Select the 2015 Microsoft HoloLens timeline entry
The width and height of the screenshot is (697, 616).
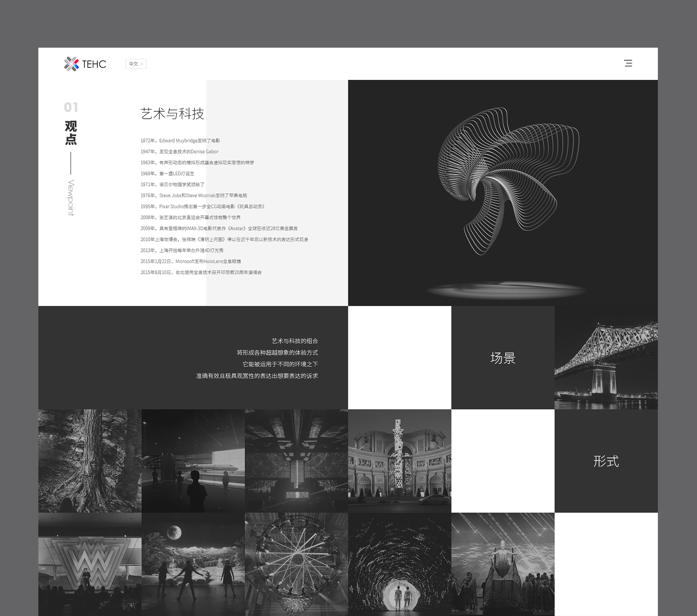point(191,262)
